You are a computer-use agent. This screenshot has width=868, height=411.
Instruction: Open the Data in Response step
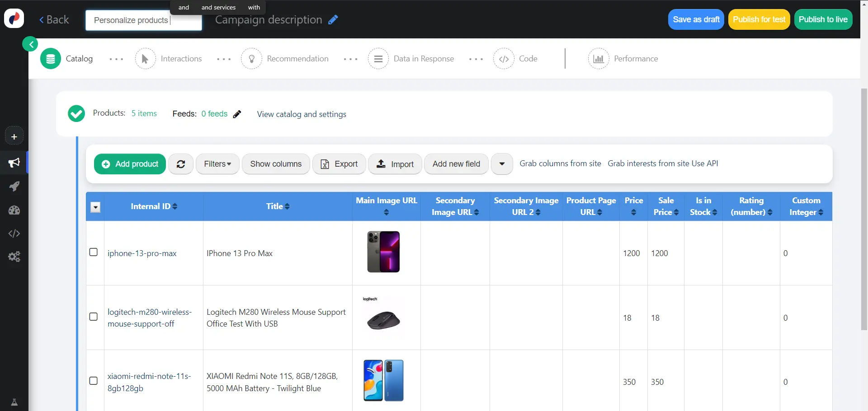click(x=411, y=59)
